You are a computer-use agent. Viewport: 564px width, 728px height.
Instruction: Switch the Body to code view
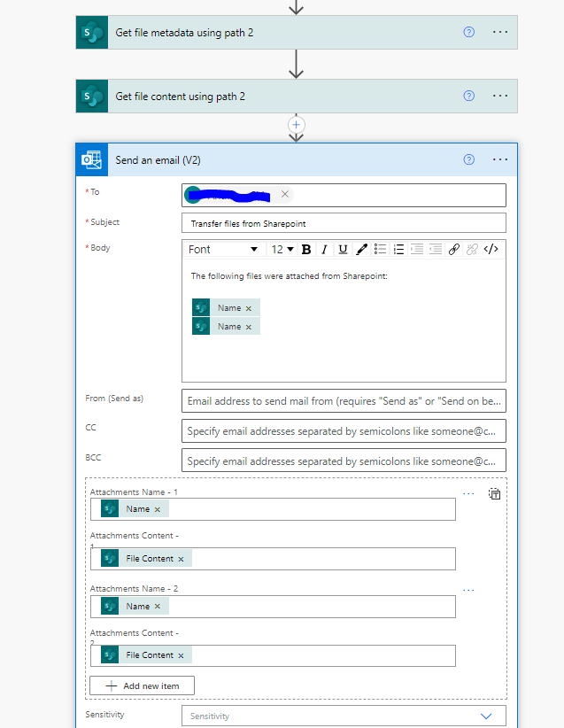(491, 250)
